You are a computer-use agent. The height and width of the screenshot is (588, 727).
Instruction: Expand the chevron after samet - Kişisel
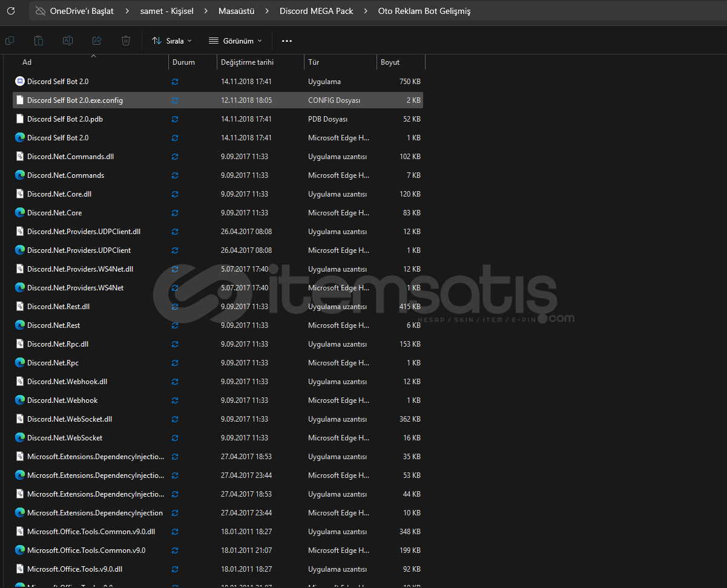click(206, 11)
